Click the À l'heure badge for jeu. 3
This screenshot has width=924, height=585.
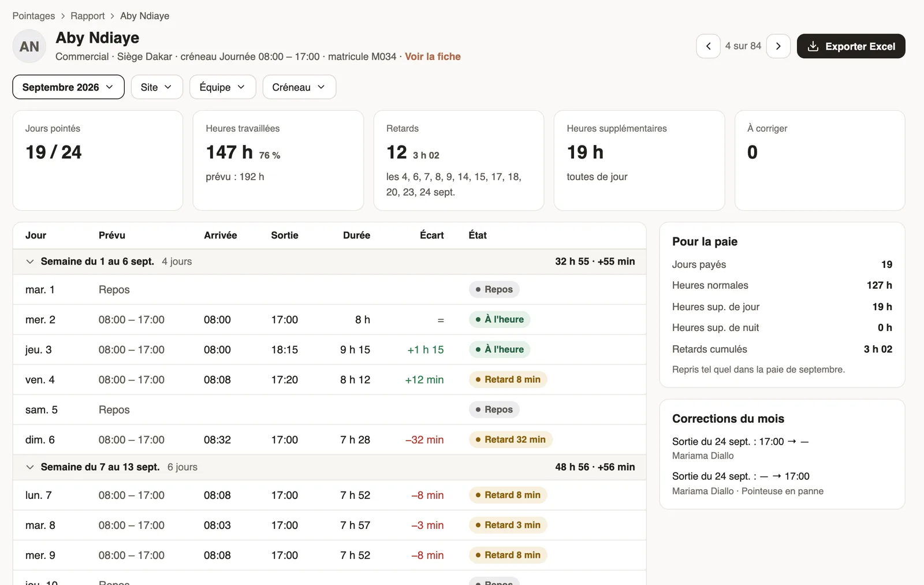coord(500,349)
